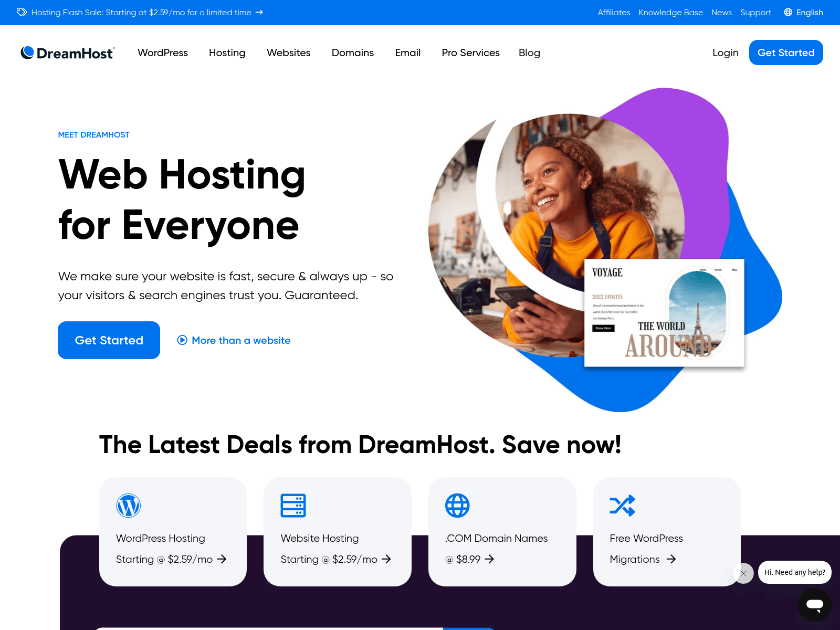Click the globe icon on .COM Domain card
840x630 pixels.
pos(457,506)
